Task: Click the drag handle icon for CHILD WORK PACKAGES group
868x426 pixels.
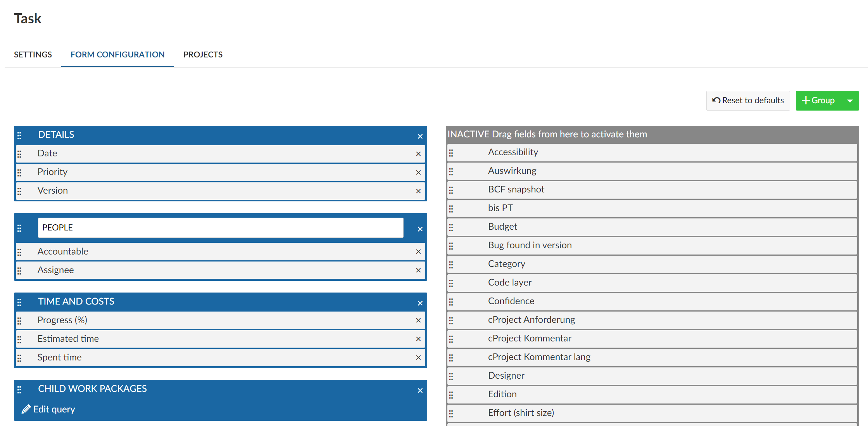Action: pos(20,389)
